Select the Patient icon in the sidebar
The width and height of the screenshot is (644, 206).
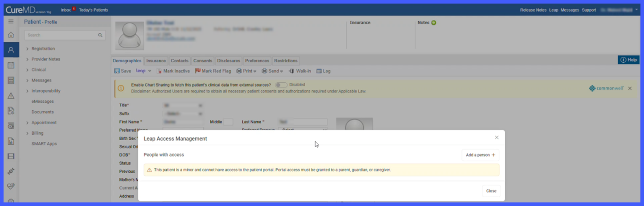coord(11,50)
